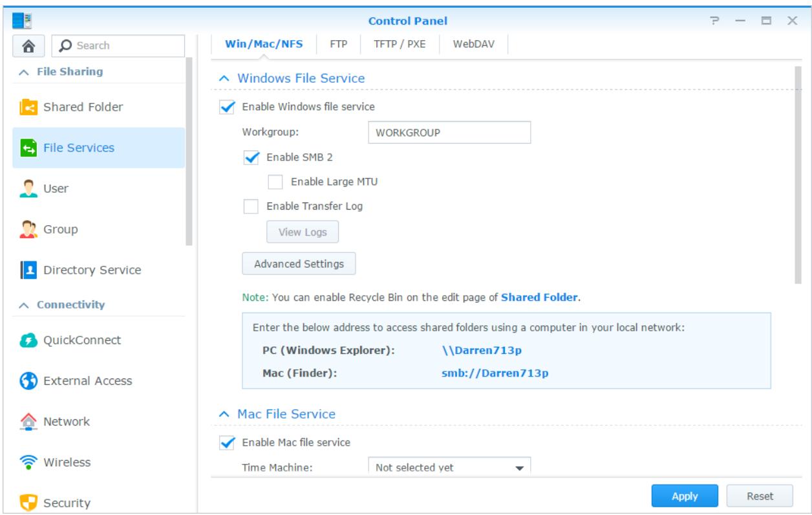Click the main panel vertical scrollbar
Viewport: 812px width, 515px height.
coord(797,175)
